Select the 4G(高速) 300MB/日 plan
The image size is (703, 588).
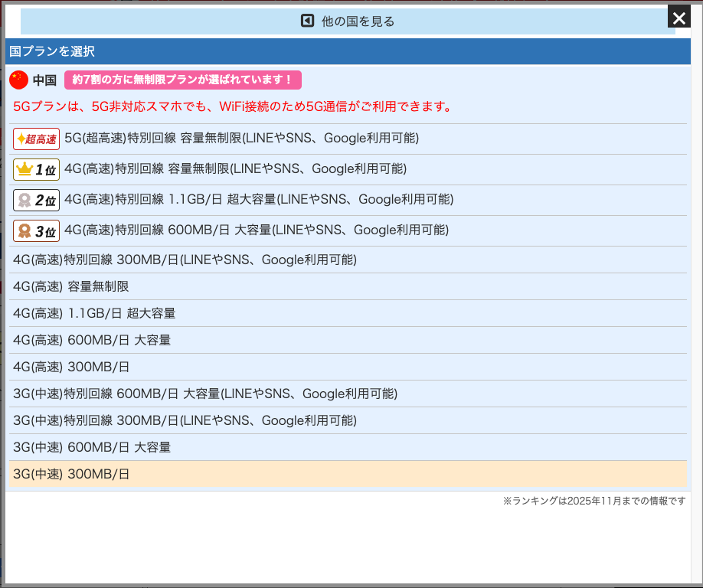[71, 367]
